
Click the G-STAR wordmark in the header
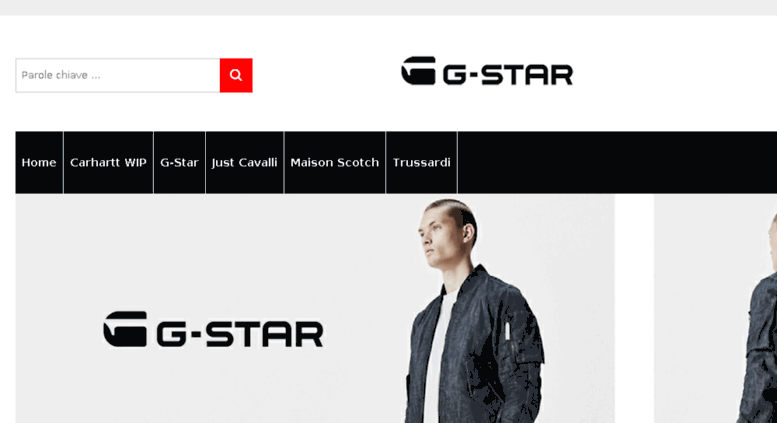(x=507, y=75)
